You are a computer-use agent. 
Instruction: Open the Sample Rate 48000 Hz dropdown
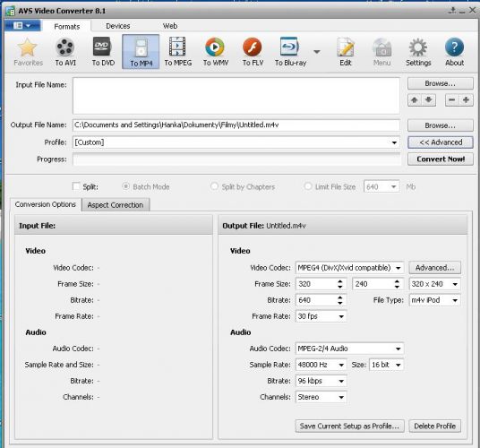pos(341,365)
